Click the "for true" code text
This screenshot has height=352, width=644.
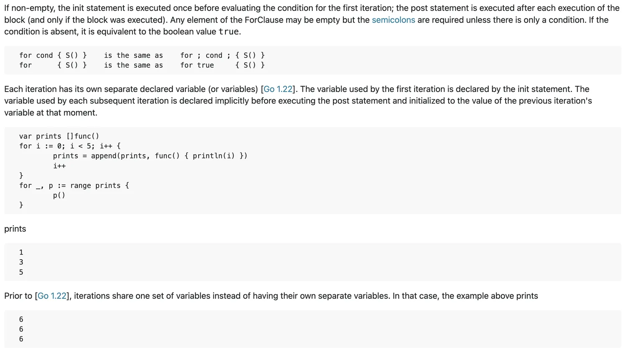197,65
